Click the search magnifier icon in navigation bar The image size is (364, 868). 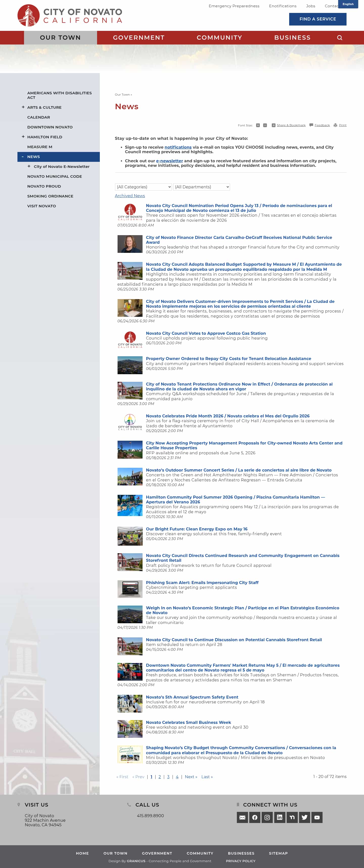339,38
